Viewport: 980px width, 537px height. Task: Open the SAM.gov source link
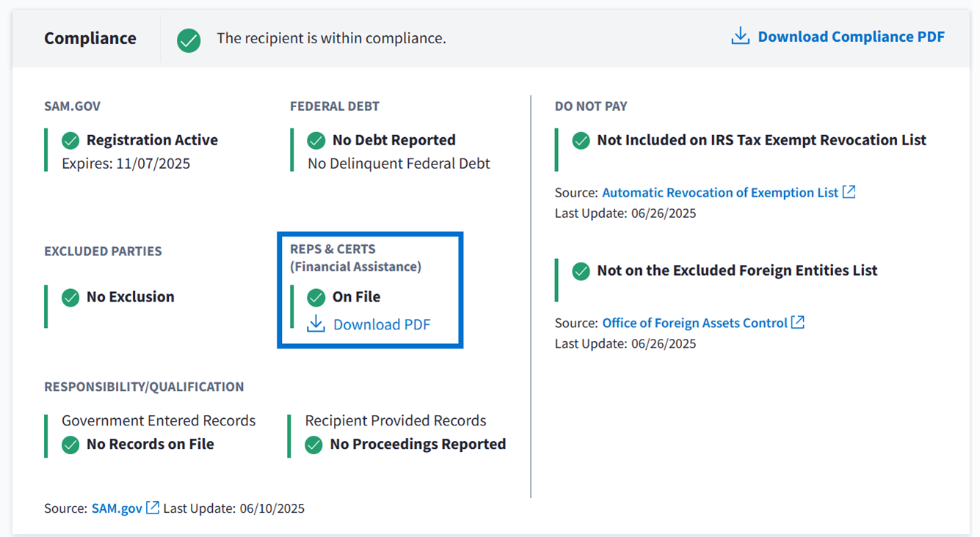click(117, 508)
